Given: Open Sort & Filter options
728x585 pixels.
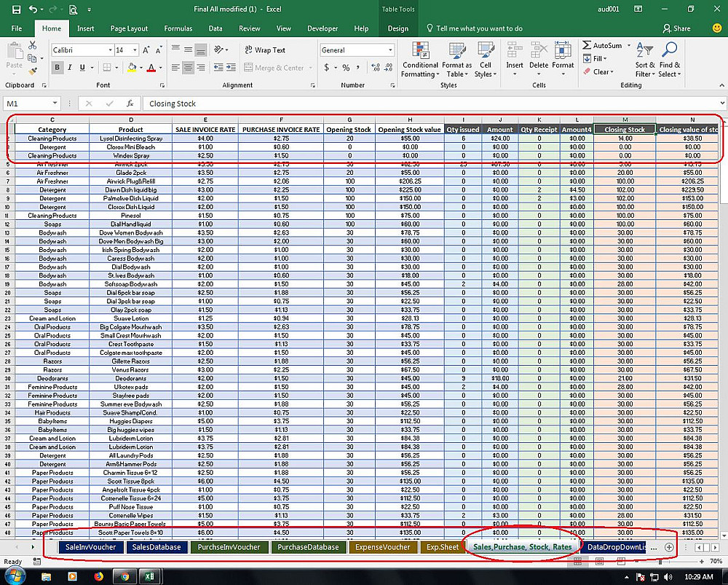Looking at the screenshot, I should 645,60.
